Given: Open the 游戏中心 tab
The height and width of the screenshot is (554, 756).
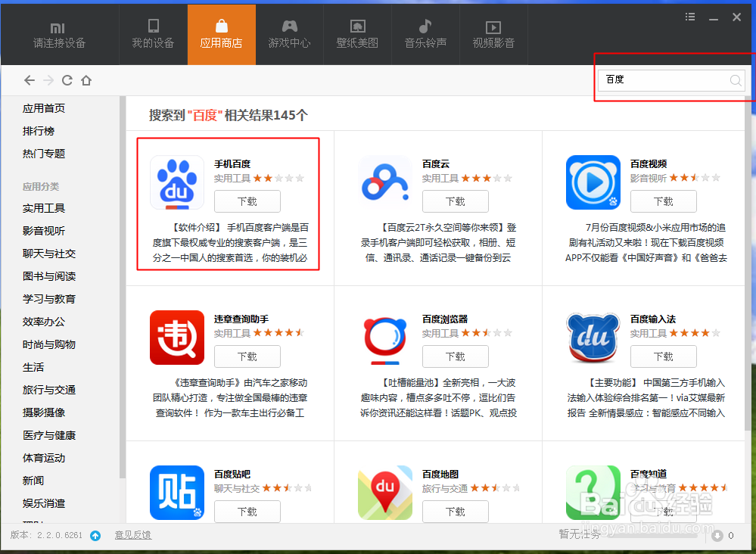Looking at the screenshot, I should click(289, 35).
